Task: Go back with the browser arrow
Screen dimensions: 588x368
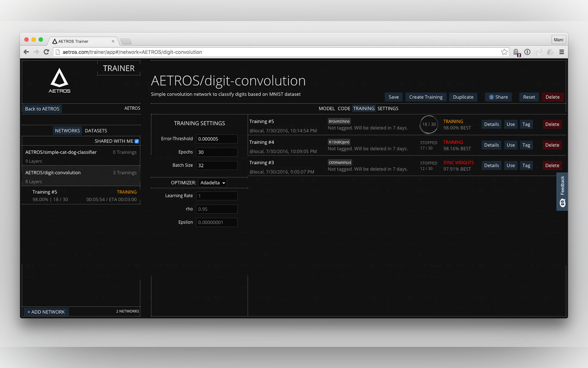Action: click(26, 52)
